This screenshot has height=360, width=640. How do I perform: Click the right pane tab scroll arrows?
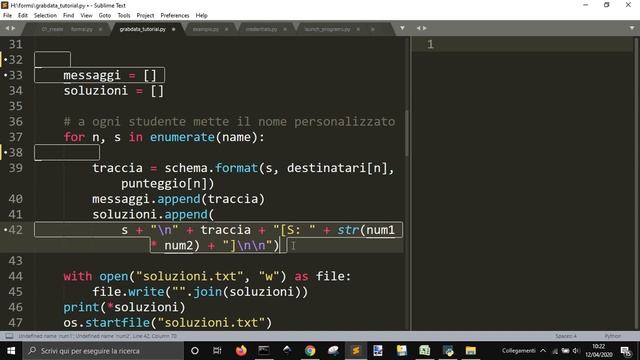tap(422, 28)
